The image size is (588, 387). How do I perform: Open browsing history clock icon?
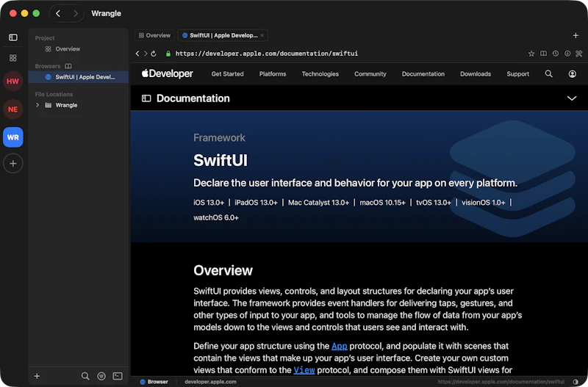tap(556, 54)
